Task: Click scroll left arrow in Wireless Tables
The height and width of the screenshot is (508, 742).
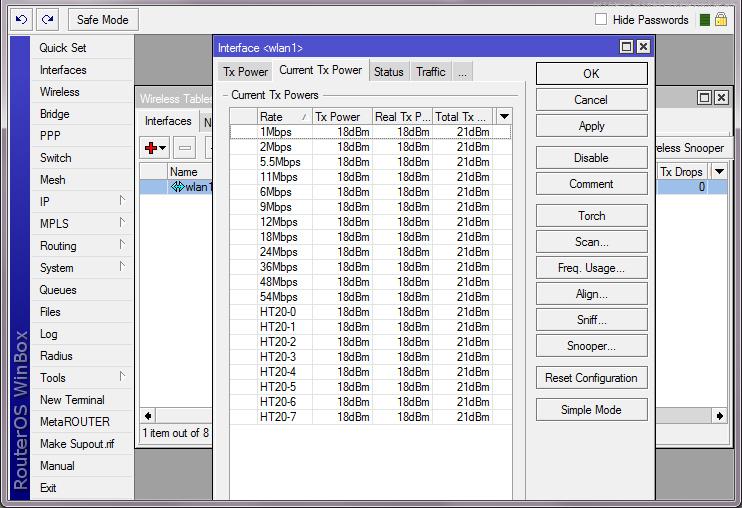Action: coord(148,416)
